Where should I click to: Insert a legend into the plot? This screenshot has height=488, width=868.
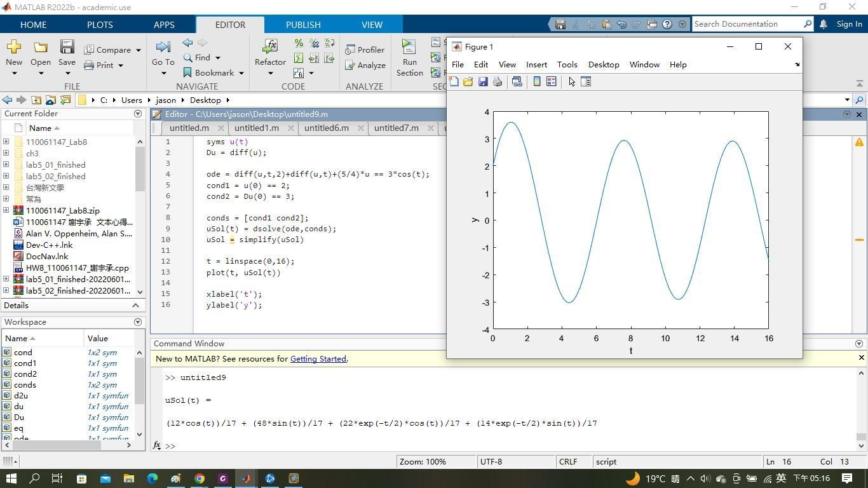coord(551,81)
